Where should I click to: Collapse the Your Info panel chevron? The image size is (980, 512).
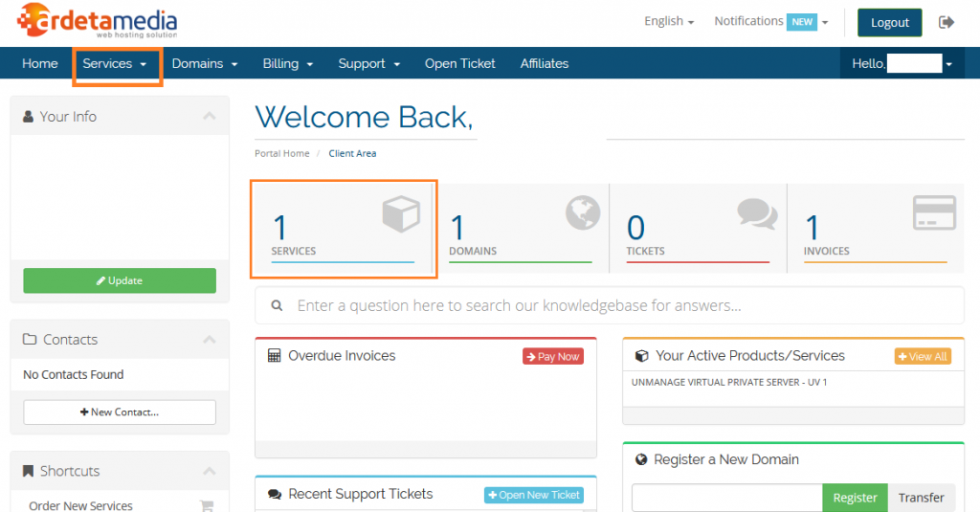209,117
